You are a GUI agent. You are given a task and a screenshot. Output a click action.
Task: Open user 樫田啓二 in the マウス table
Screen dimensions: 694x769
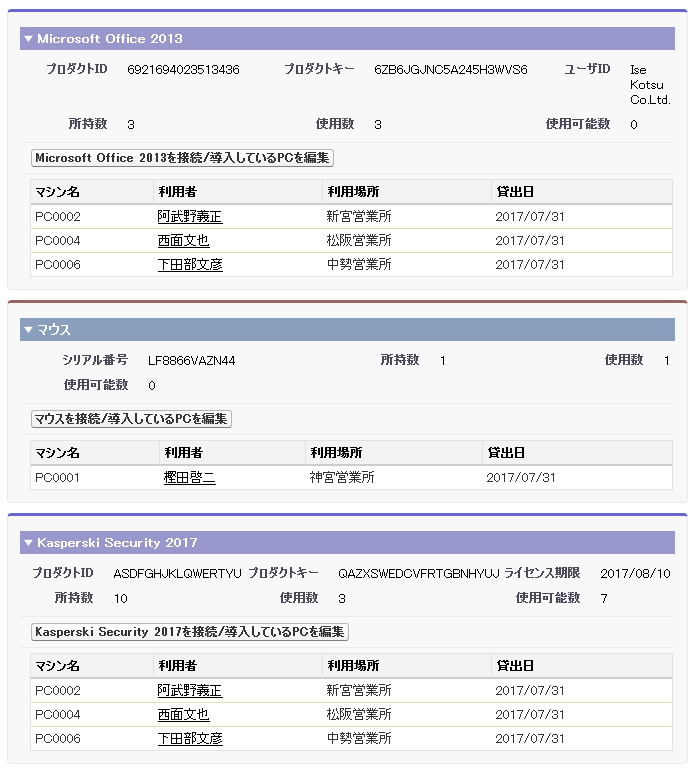(x=189, y=477)
